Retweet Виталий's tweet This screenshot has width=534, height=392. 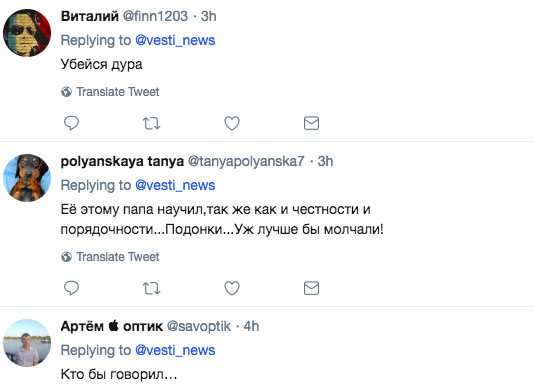(151, 123)
